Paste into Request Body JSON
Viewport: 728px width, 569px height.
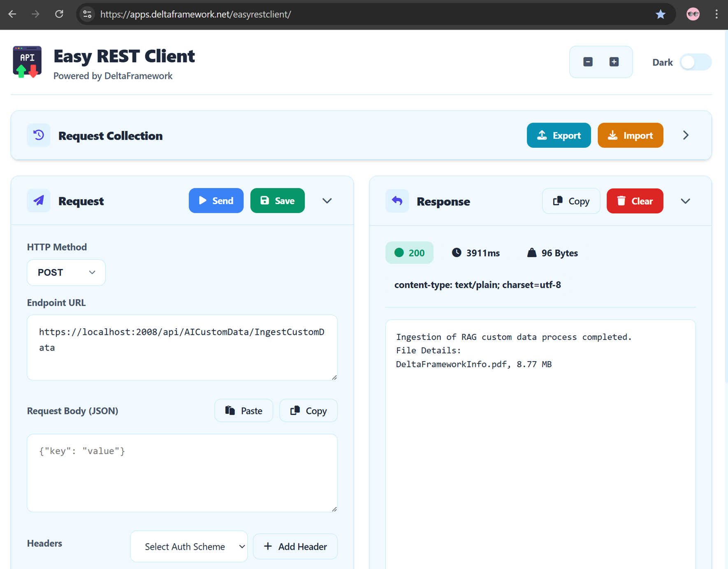coord(244,411)
